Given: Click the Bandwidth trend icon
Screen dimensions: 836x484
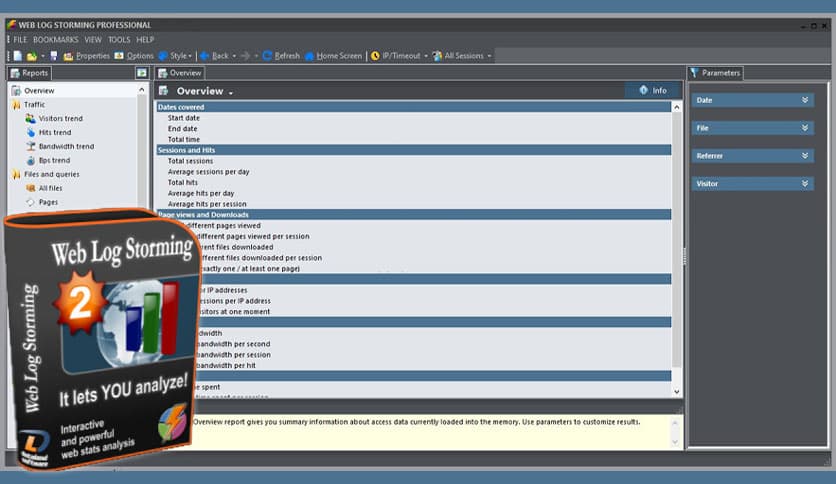Looking at the screenshot, I should tap(30, 146).
